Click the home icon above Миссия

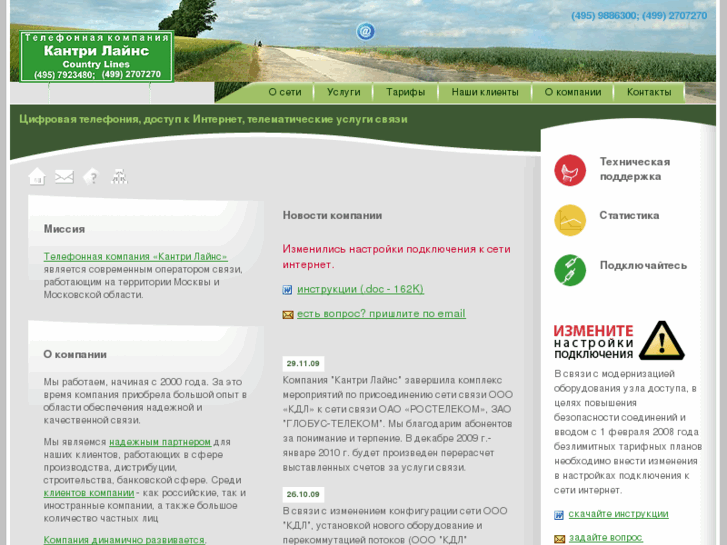pos(37,176)
